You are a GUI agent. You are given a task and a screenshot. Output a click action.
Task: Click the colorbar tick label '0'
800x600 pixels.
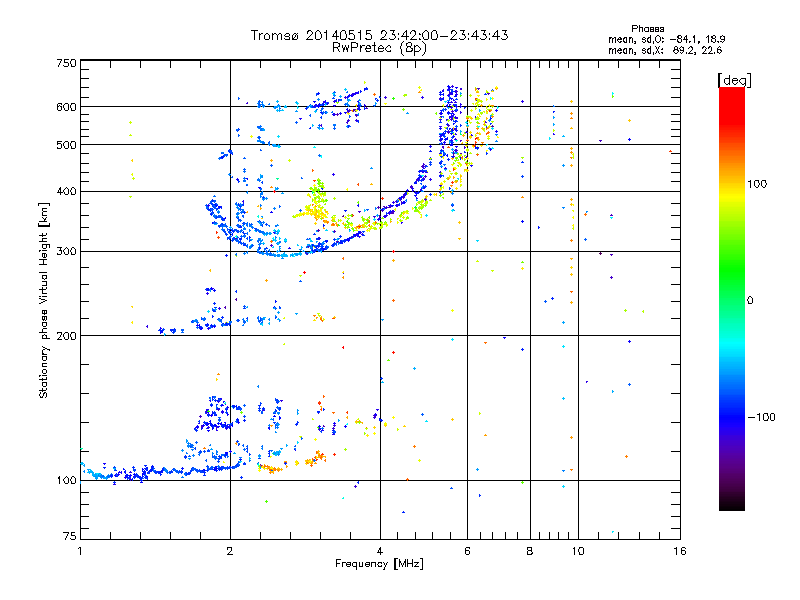(x=750, y=301)
